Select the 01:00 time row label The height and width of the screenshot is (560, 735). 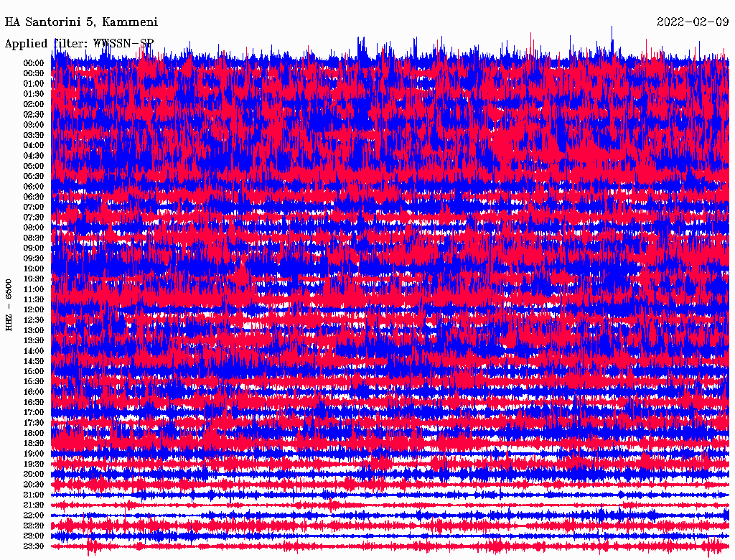pos(34,83)
